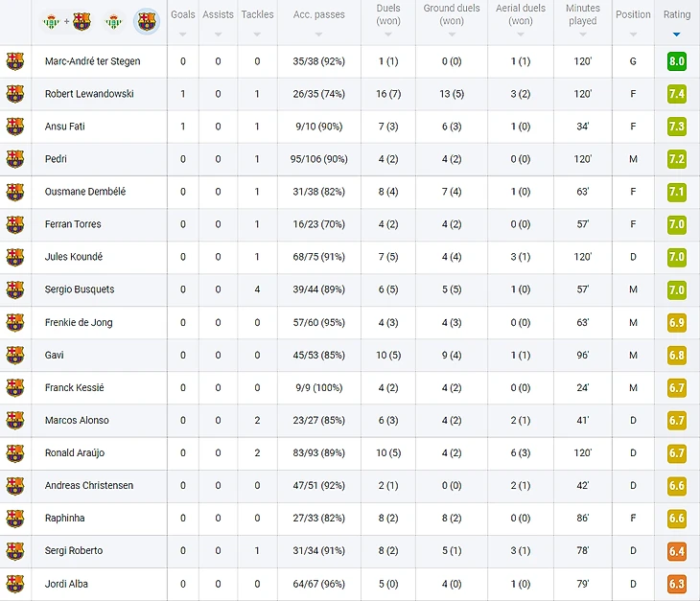Click the Minutes played column header
Screen dimensions: 700x601
click(x=582, y=14)
